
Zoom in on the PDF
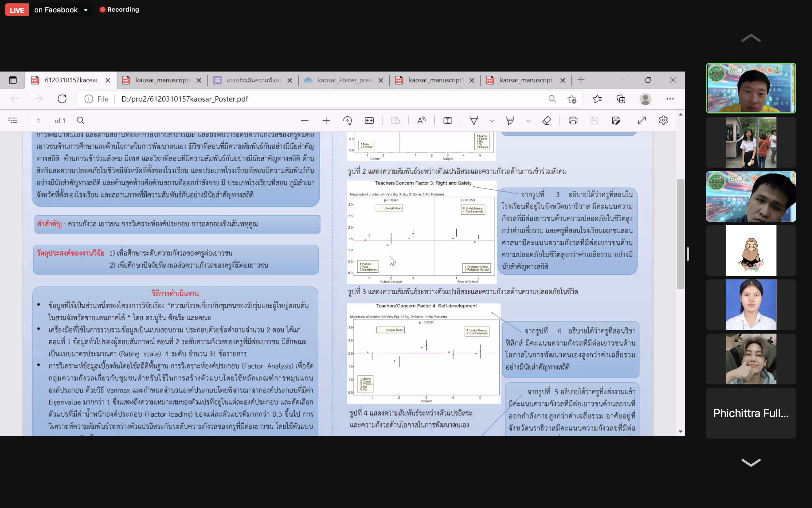point(326,120)
